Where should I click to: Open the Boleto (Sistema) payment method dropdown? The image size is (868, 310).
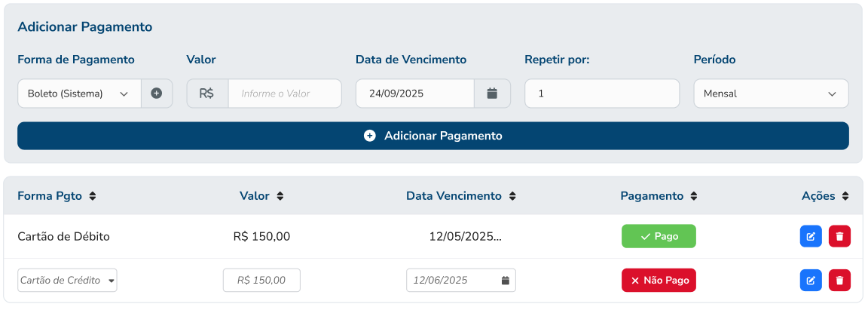coord(79,94)
